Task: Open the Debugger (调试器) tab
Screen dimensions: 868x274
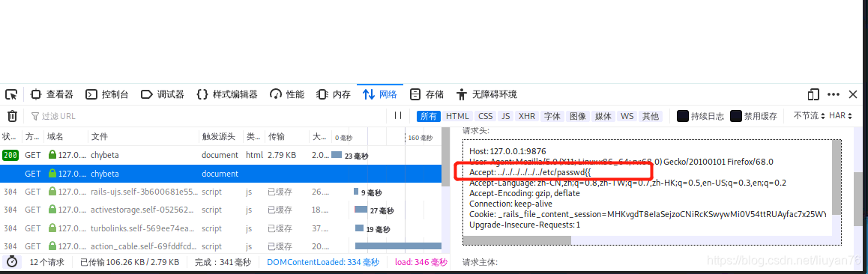Action: click(x=163, y=94)
